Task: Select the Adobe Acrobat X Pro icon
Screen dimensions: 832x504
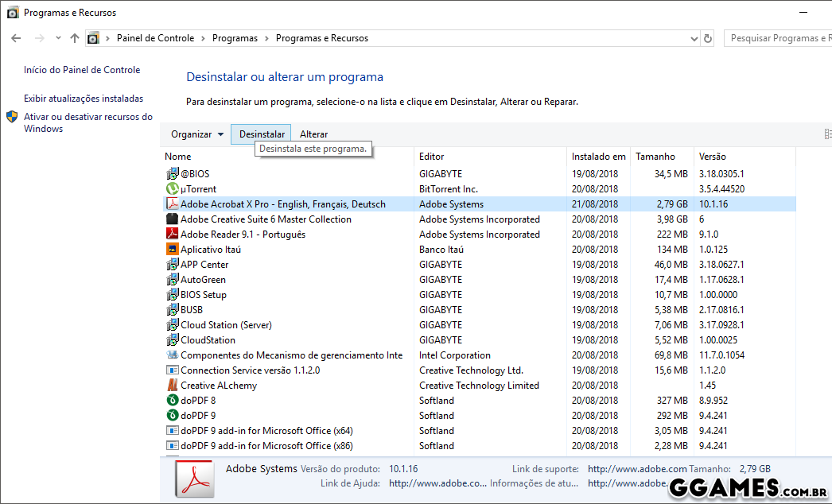Action: (172, 204)
